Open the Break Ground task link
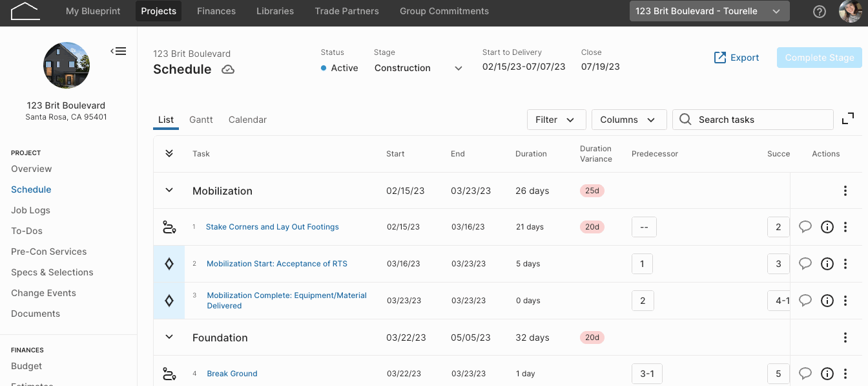This screenshot has width=868, height=386. click(232, 374)
